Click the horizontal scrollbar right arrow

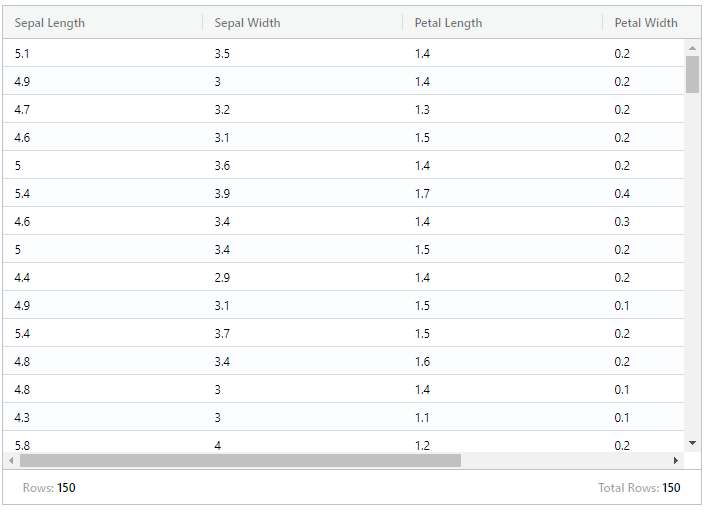675,461
